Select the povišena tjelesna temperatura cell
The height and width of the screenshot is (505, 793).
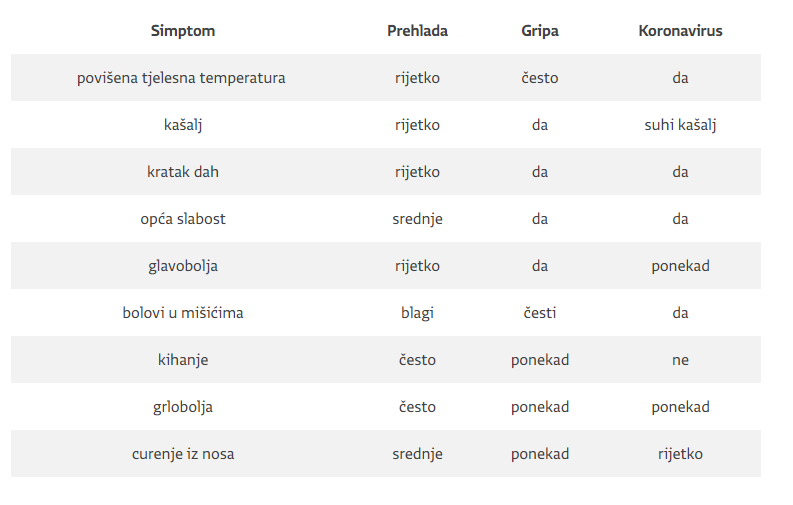pos(181,78)
